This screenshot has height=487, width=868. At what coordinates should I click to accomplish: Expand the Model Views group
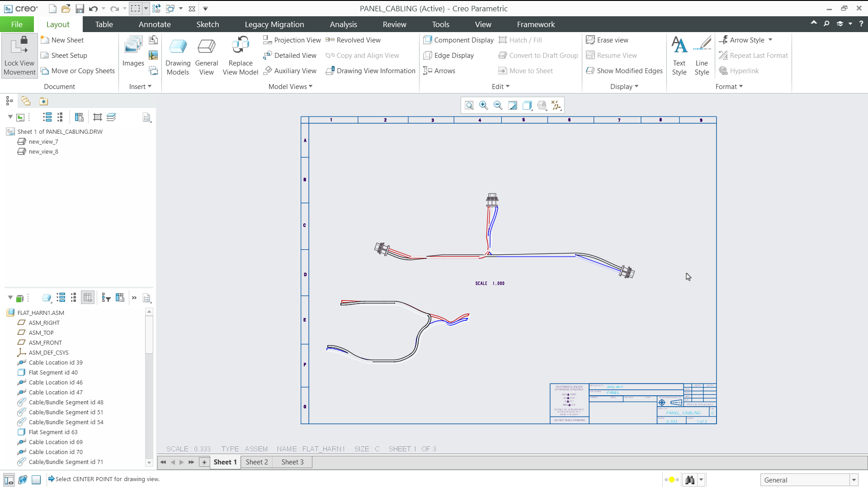coord(290,87)
